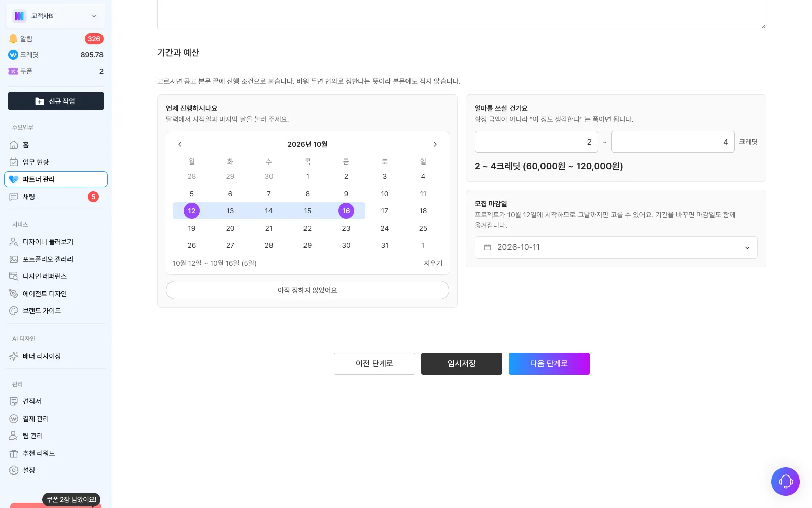
Task: Click the 포트폴리오 갤러리 icon
Action: (x=14, y=259)
